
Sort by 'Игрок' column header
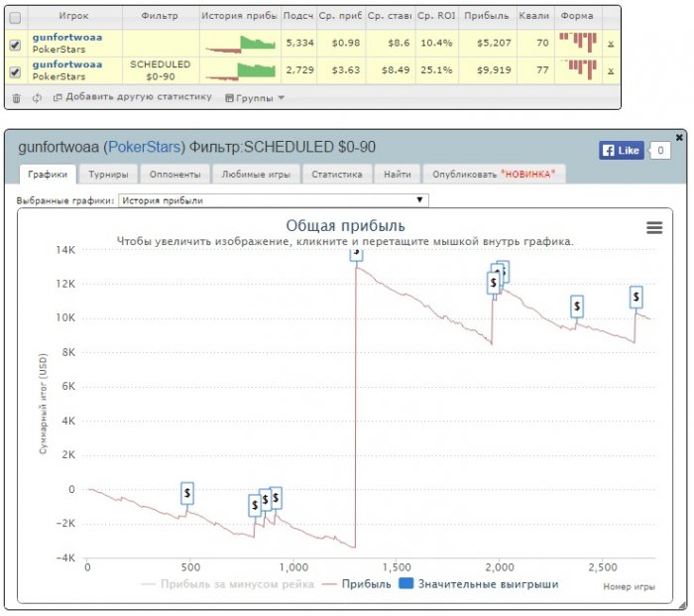(74, 16)
